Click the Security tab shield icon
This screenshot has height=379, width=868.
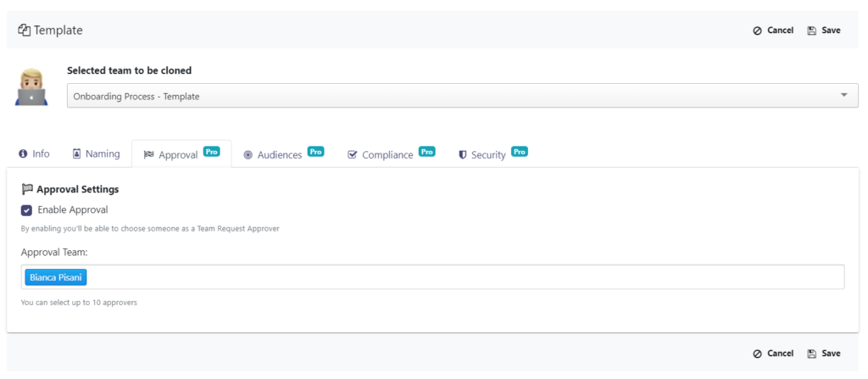tap(463, 155)
